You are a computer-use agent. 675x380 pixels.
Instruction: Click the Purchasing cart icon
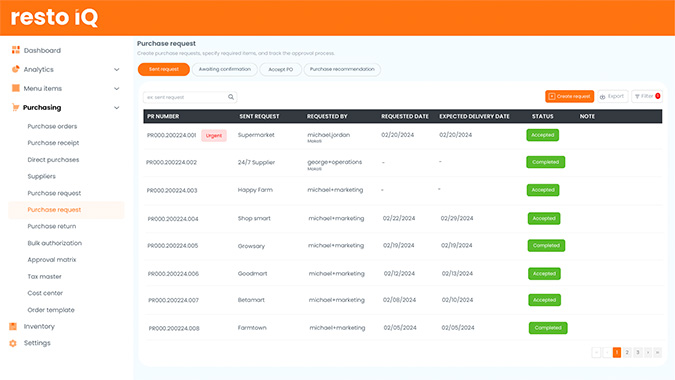16,107
